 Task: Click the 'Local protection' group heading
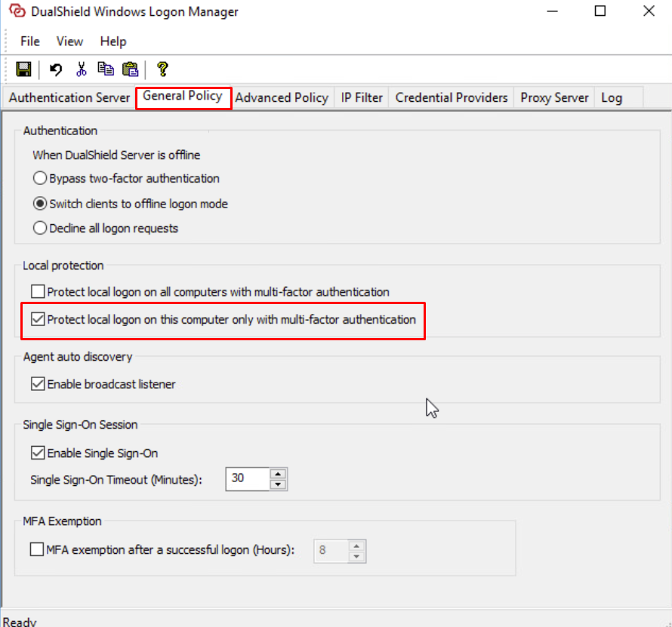coord(63,266)
